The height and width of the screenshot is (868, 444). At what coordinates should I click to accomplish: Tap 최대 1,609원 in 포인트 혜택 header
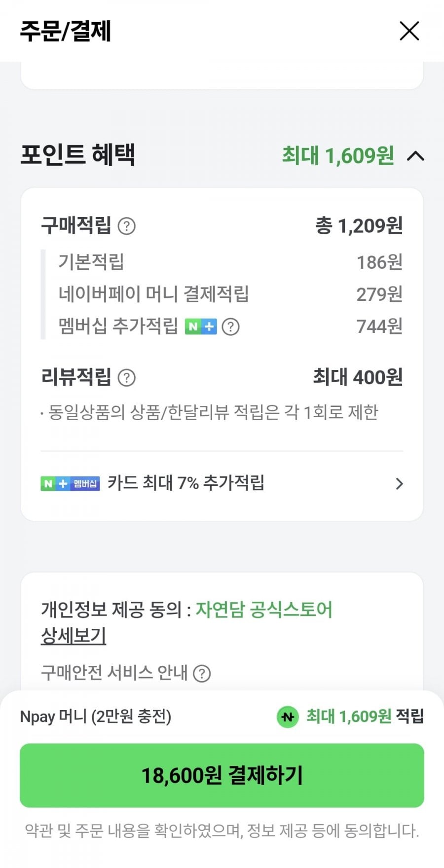click(x=338, y=156)
